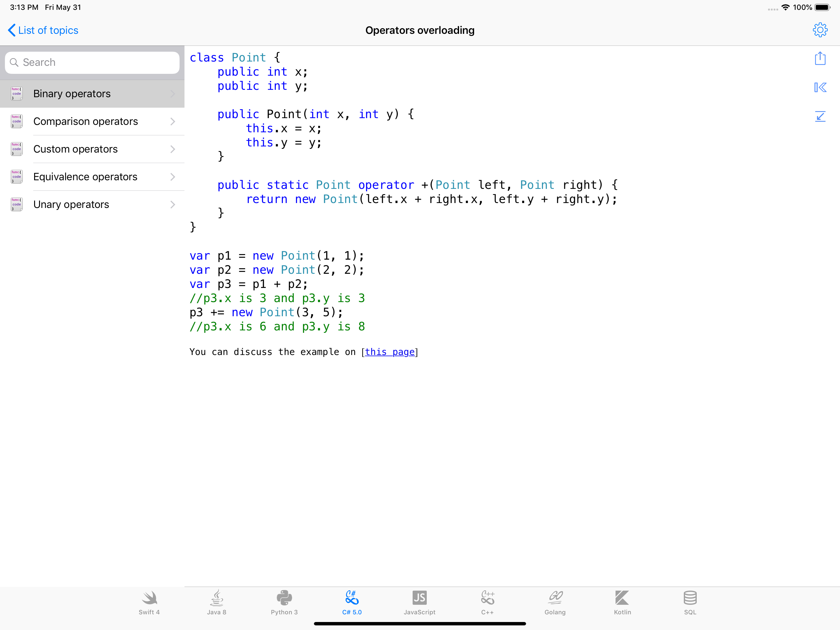
Task: Expand Comparison operators chevron
Action: (173, 122)
